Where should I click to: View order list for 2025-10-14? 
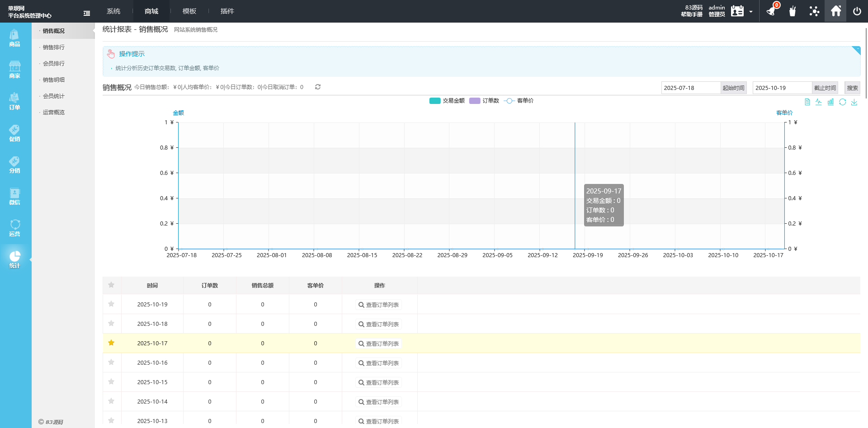tap(379, 402)
